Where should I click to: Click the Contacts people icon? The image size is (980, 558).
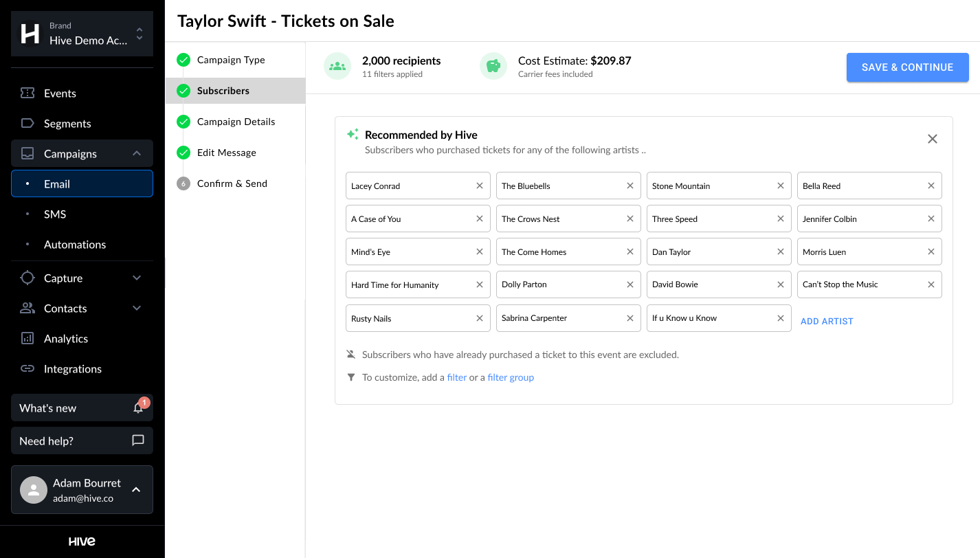pyautogui.click(x=27, y=308)
